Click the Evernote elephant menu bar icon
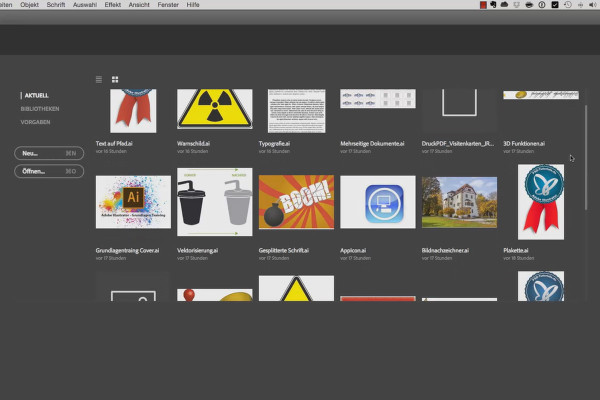 coord(493,5)
